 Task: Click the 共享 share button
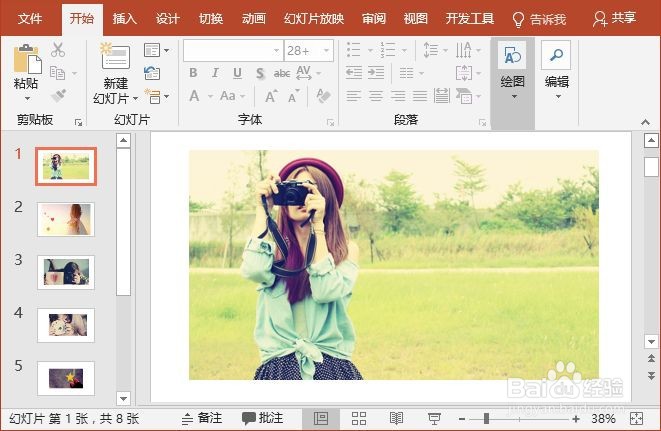point(614,18)
